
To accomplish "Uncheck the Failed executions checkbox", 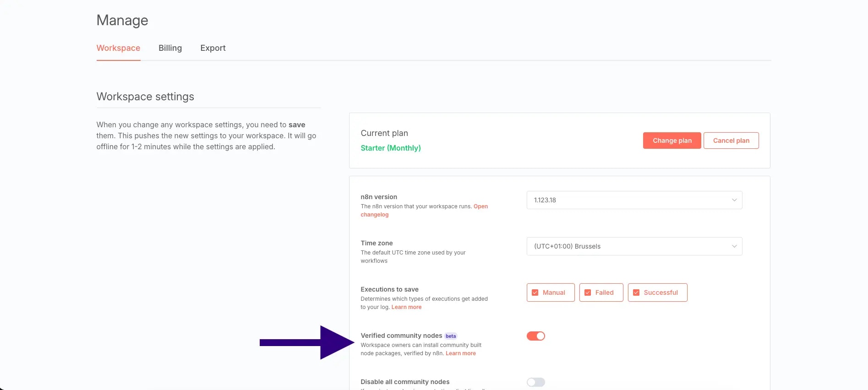I will [588, 292].
